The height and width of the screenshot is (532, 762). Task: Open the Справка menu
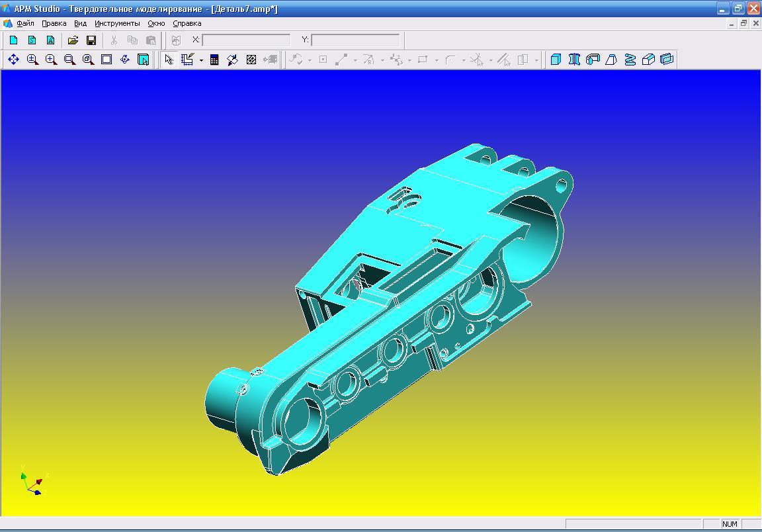pos(187,23)
